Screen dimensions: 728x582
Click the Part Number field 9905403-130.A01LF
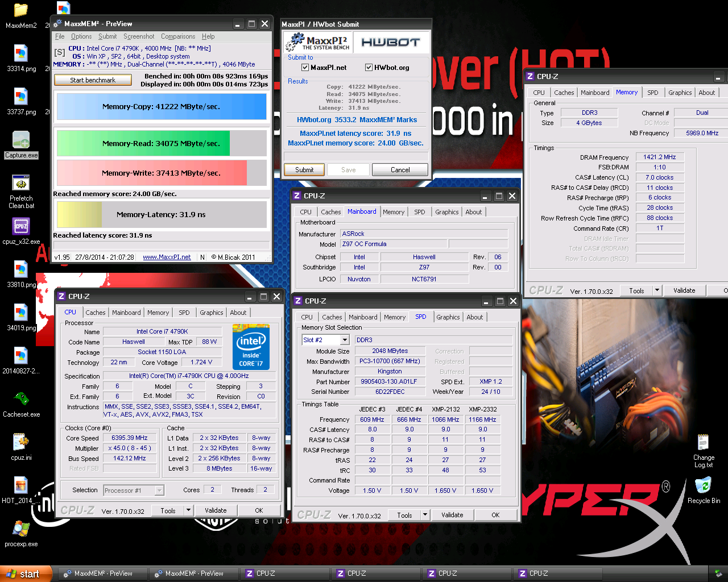click(x=389, y=382)
